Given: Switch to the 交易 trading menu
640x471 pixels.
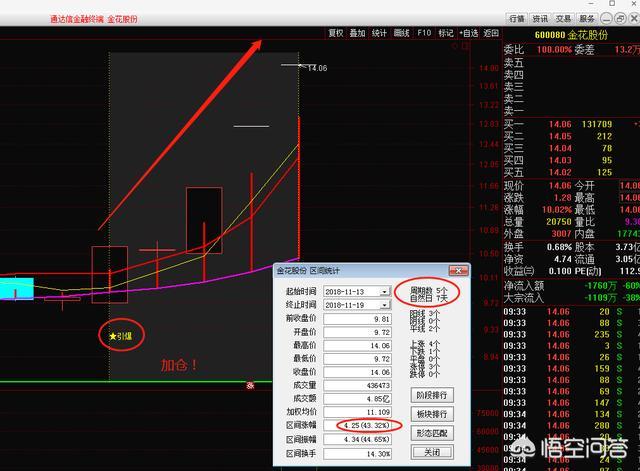Looking at the screenshot, I should (x=563, y=18).
